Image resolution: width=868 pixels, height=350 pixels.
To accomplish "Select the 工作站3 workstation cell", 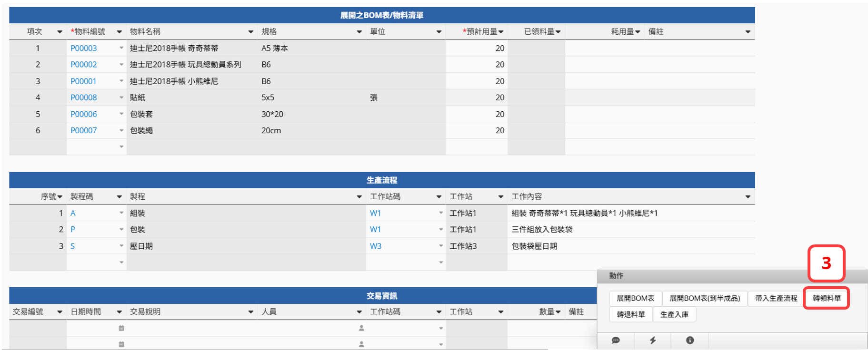I will pyautogui.click(x=477, y=246).
